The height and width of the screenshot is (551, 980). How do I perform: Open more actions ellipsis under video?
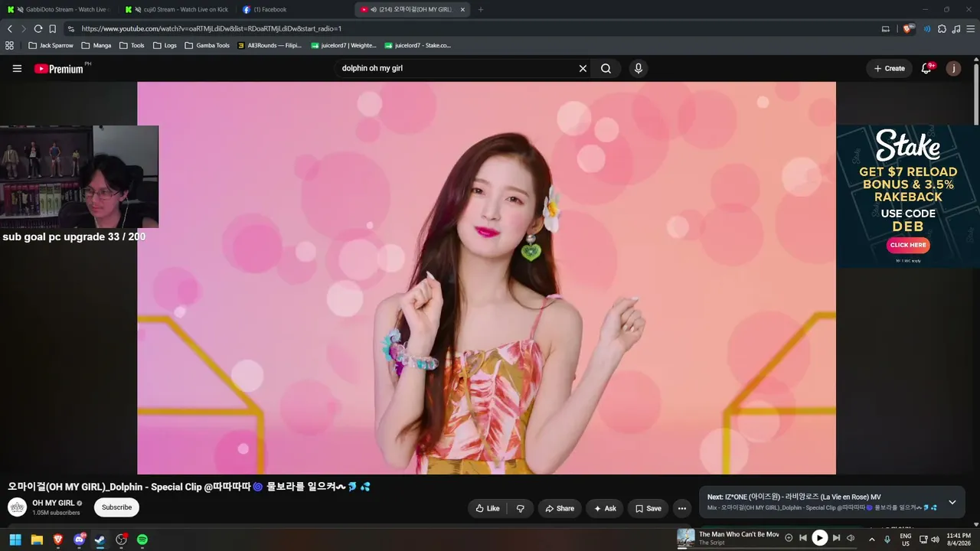682,508
